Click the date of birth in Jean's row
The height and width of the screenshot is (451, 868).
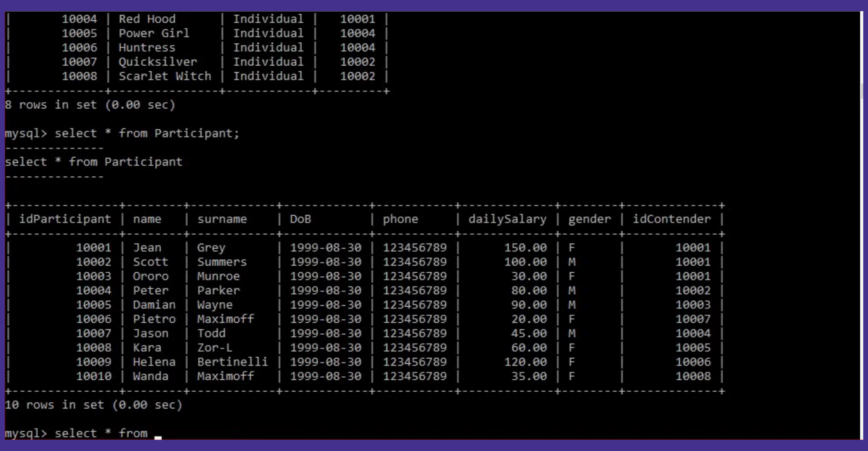[x=325, y=247]
